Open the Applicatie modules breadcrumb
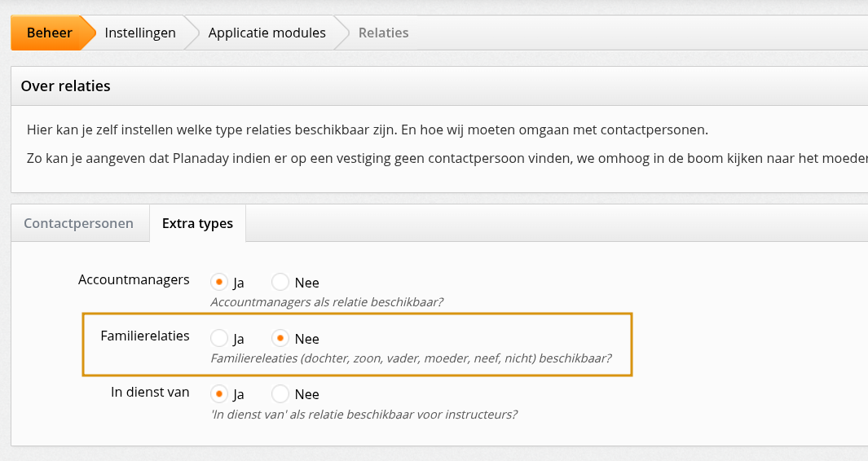The height and width of the screenshot is (461, 868). [267, 33]
